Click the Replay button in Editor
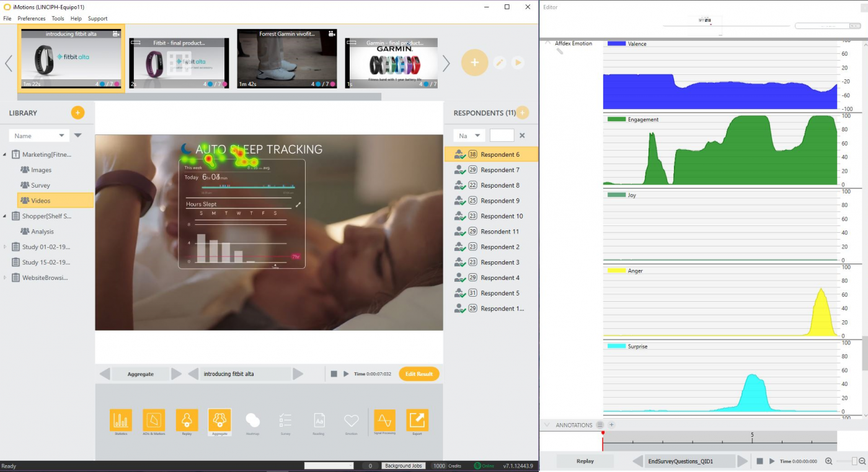The height and width of the screenshot is (472, 868). 585,461
